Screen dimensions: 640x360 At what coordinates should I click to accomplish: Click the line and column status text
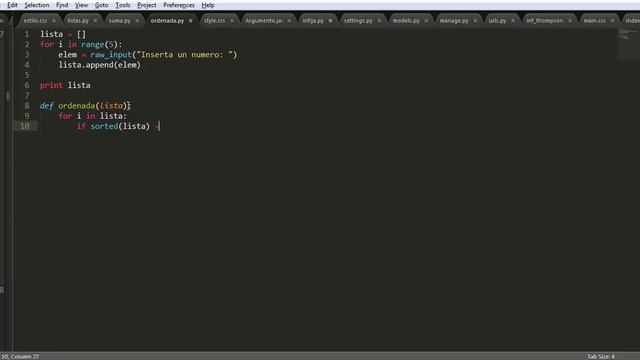coord(20,356)
